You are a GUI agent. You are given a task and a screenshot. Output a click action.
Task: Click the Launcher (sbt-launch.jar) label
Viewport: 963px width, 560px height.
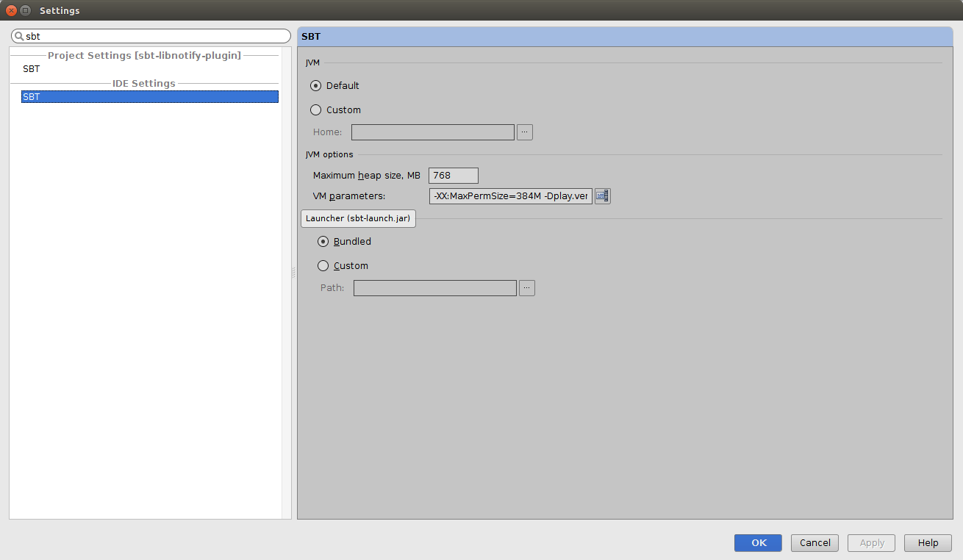click(x=358, y=218)
